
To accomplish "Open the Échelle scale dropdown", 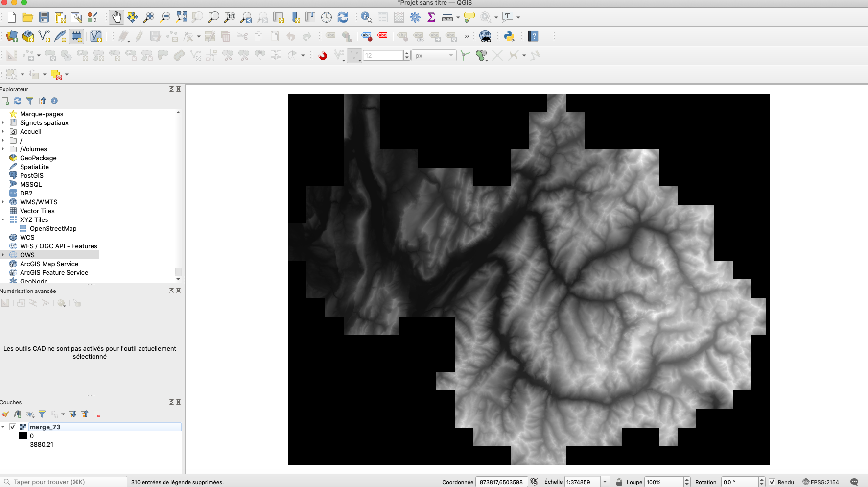I will [x=605, y=482].
